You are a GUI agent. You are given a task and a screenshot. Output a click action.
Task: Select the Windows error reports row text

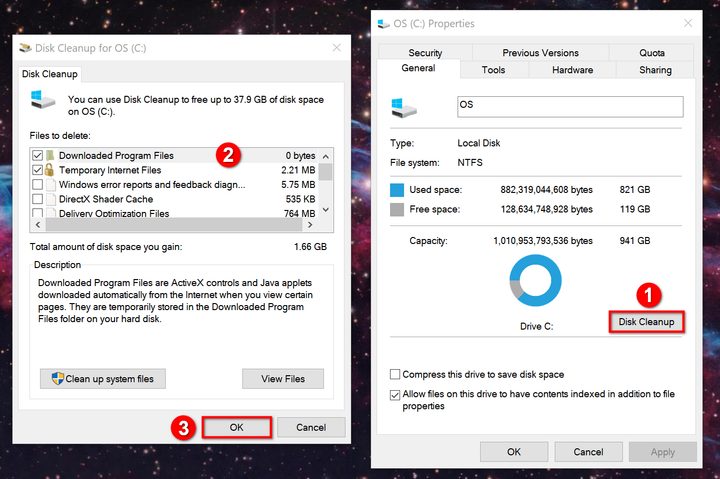pyautogui.click(x=152, y=185)
